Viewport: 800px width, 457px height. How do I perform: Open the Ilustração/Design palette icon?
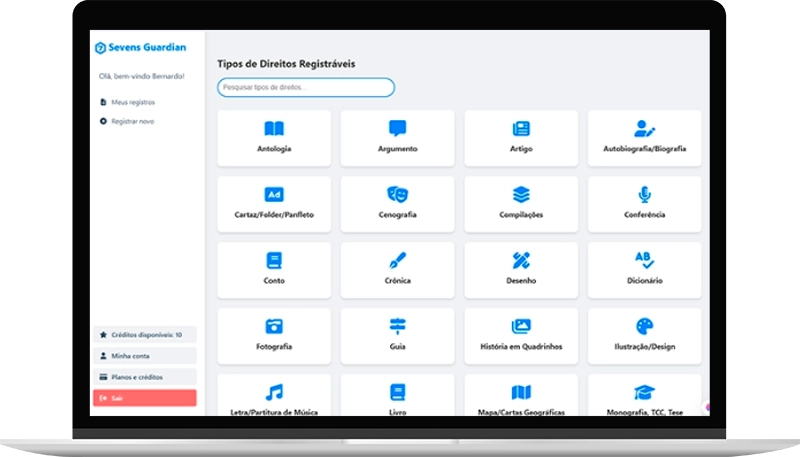pos(645,327)
